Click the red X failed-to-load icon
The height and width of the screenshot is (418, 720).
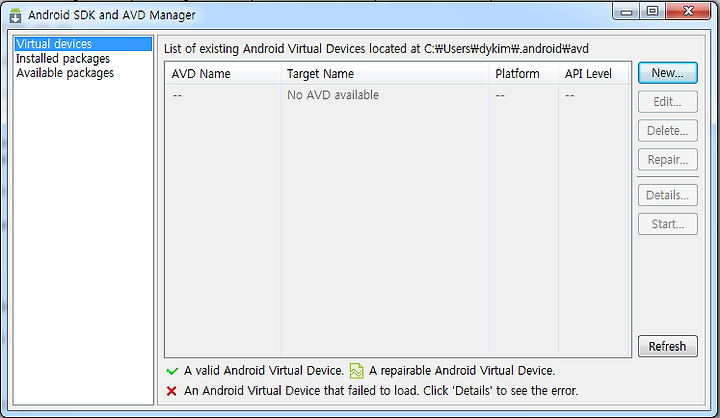(172, 391)
